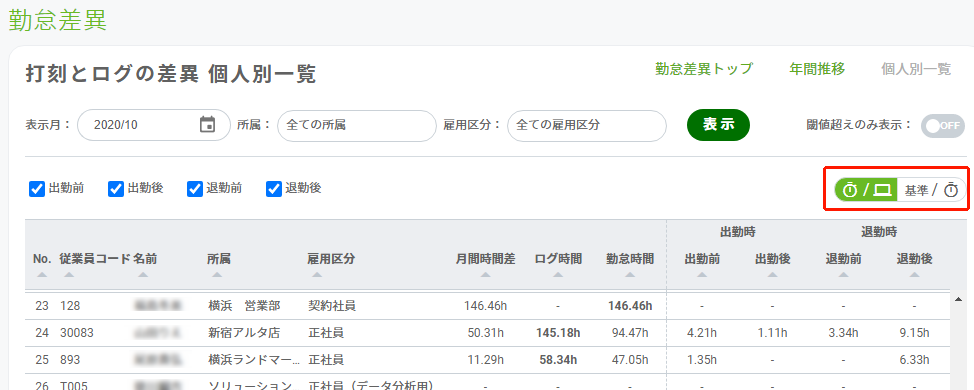This screenshot has width=974, height=390.
Task: Click 新宿アルタ店 cell
Action: 244,333
